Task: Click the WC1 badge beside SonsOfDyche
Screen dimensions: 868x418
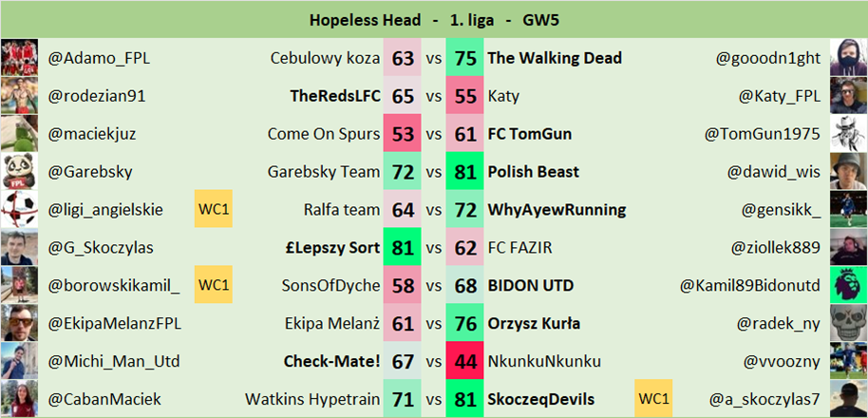Action: point(215,285)
